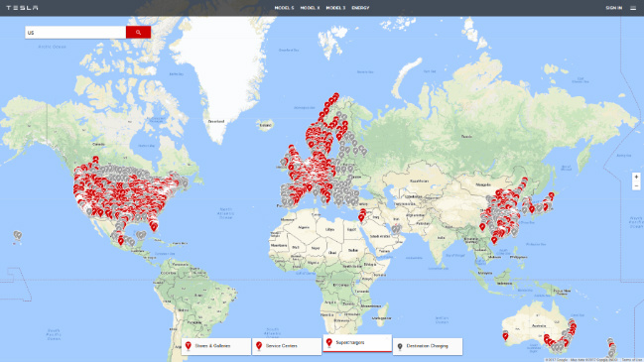Click the Terms of Use link
This screenshot has height=362, width=644.
pos(632,360)
